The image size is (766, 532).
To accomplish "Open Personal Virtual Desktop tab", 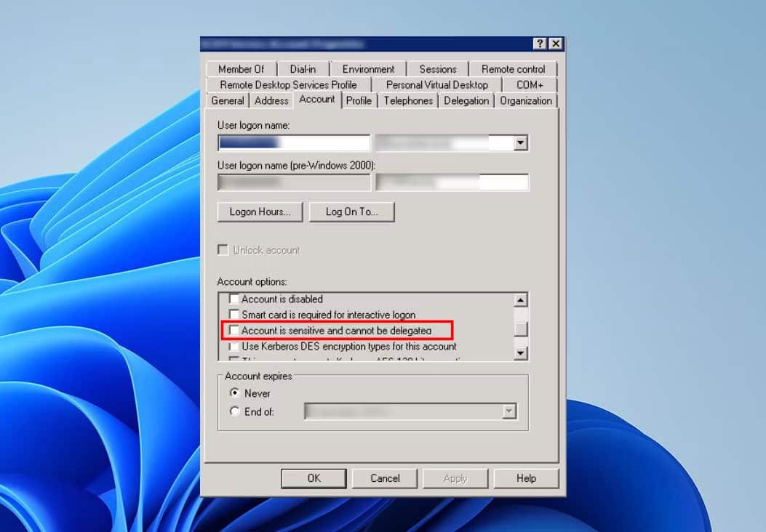I will tap(436, 85).
